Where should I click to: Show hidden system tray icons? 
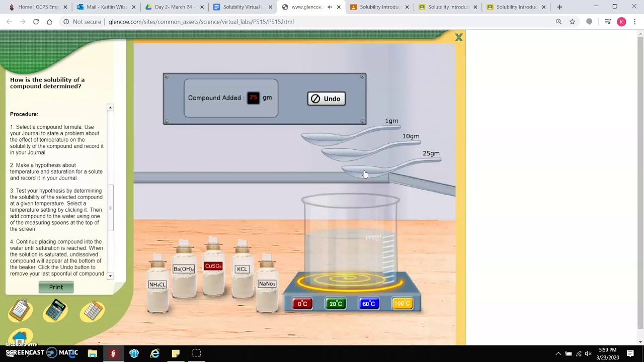point(558,353)
